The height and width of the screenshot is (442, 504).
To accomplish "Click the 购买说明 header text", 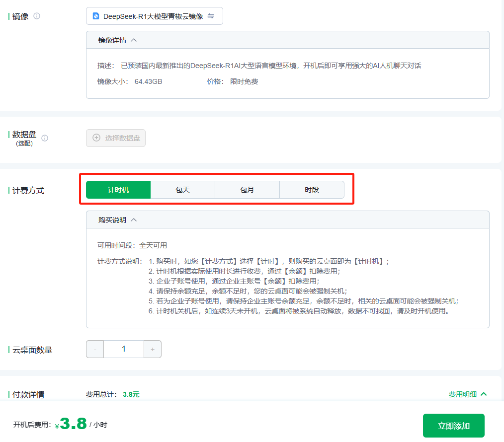I will coord(112,220).
